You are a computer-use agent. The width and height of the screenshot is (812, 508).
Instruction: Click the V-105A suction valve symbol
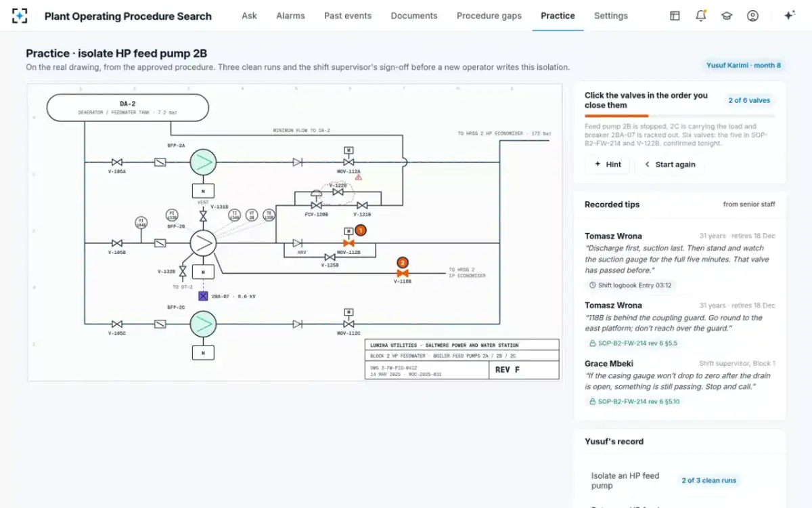[x=117, y=162]
